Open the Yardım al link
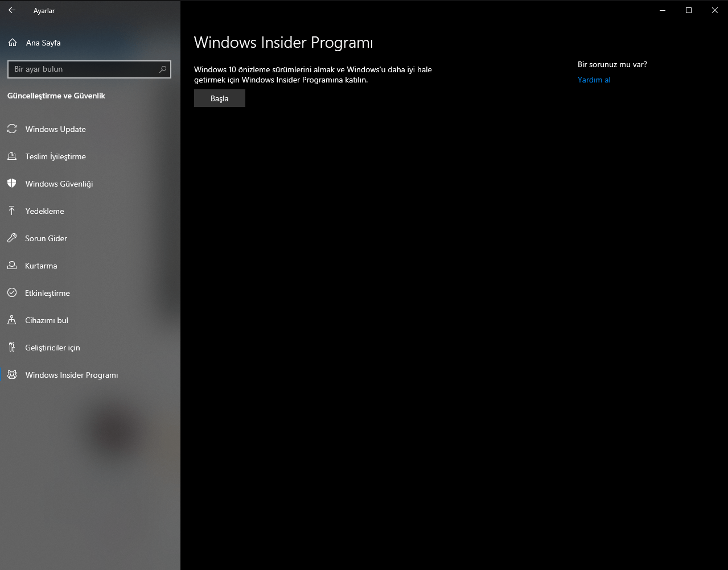 pos(594,80)
